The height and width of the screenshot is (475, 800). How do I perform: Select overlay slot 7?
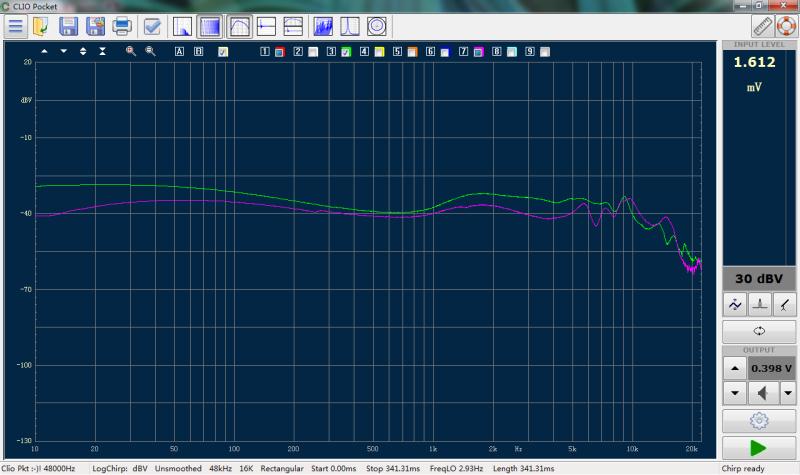[x=463, y=52]
